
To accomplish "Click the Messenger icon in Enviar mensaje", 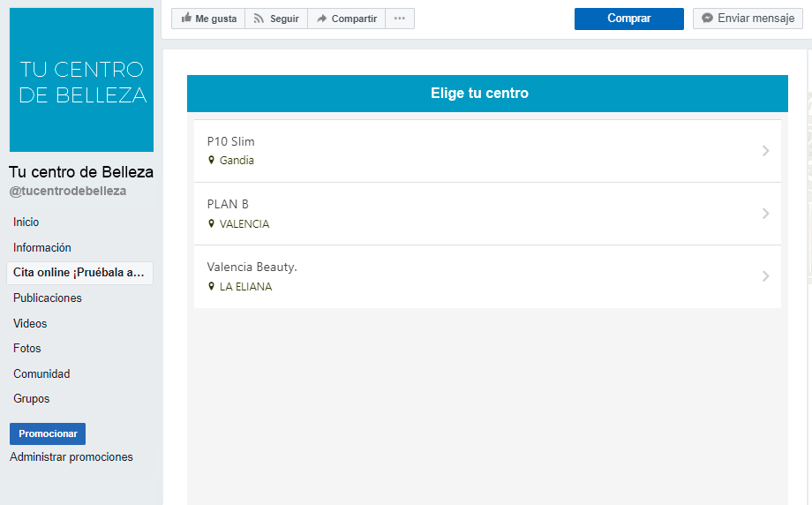I will tap(707, 19).
